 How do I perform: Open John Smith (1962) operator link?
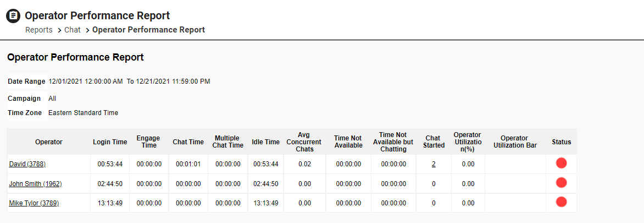tap(35, 184)
